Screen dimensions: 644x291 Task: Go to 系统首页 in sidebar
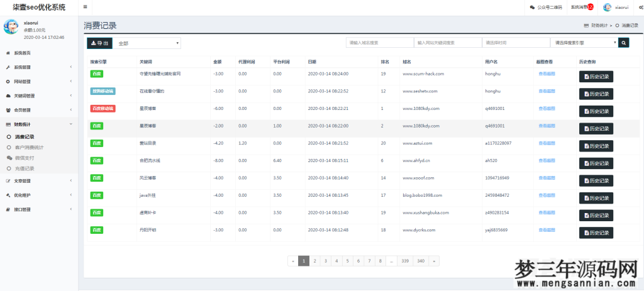(23, 53)
